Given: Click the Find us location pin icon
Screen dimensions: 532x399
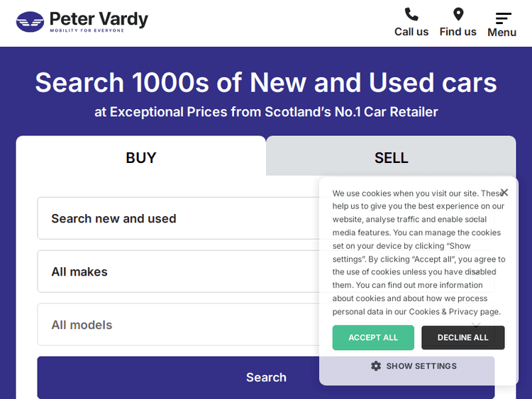Looking at the screenshot, I should click(x=458, y=14).
